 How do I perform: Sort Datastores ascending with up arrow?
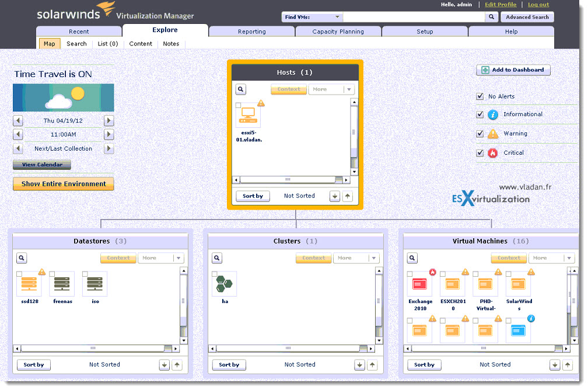coord(177,364)
